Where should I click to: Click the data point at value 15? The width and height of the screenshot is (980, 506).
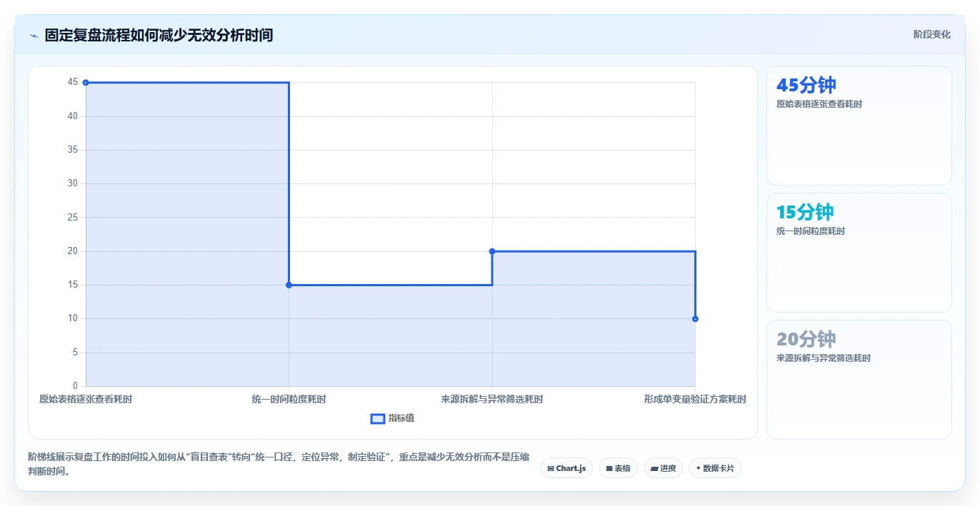289,285
